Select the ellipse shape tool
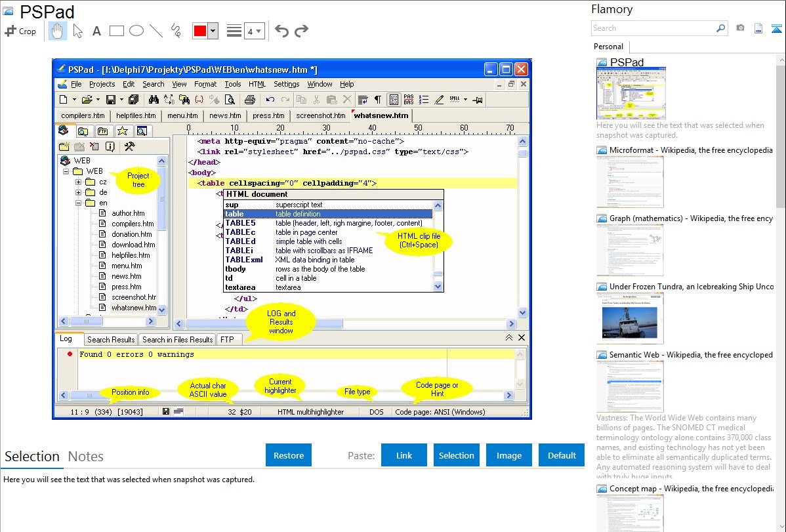Viewport: 786px width, 532px height. pyautogui.click(x=136, y=31)
